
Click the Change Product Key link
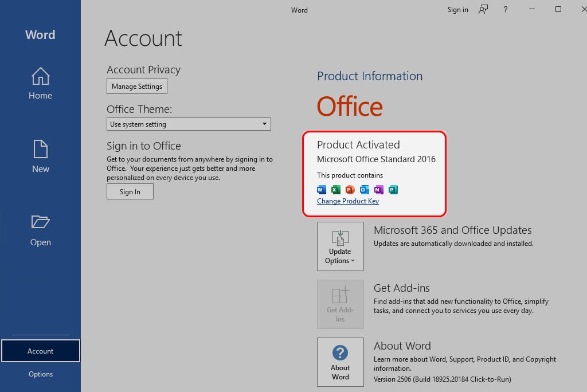(348, 201)
